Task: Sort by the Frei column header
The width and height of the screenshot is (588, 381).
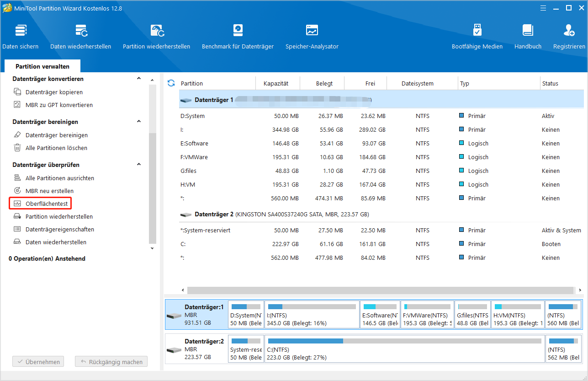Action: pyautogui.click(x=366, y=83)
